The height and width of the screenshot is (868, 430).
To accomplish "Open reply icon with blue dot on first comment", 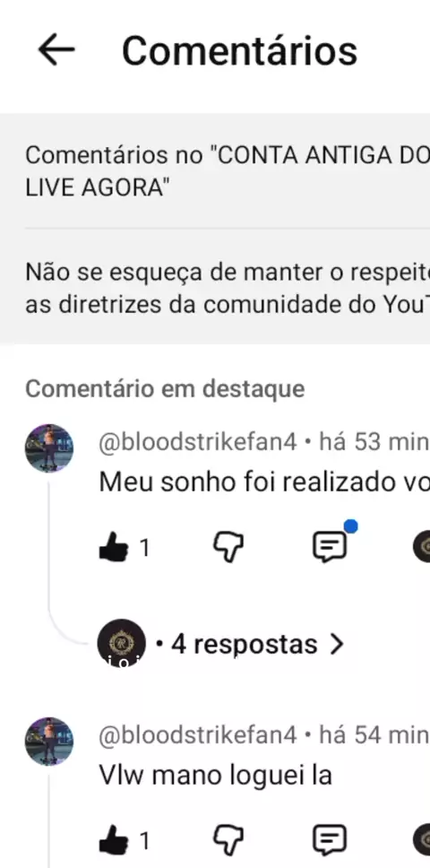I will pos(331,547).
